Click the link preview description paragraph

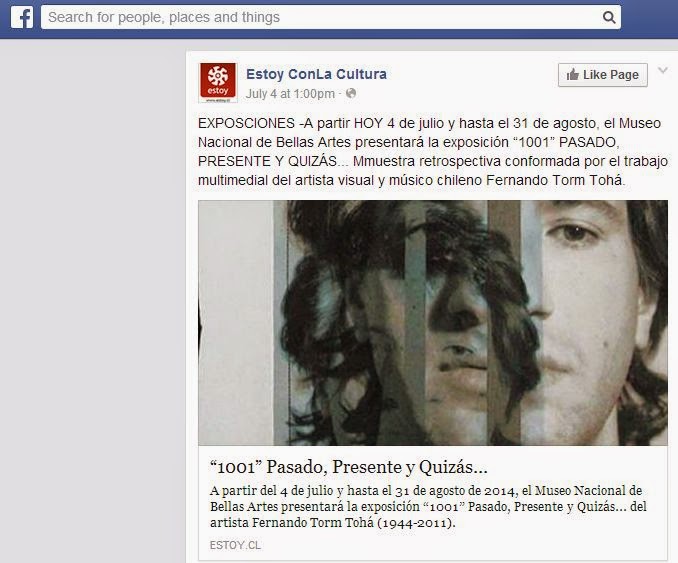point(428,506)
